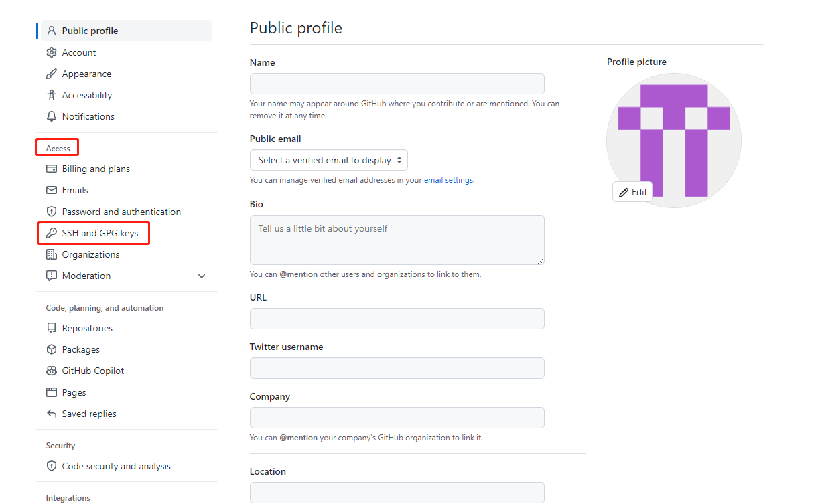
Task: Click the Bio field label
Action: tap(257, 204)
